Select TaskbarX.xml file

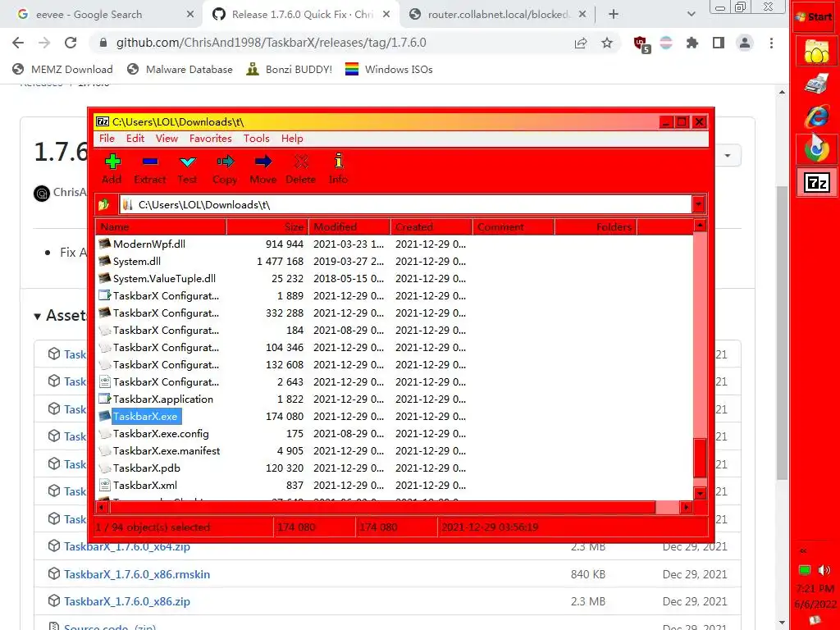(x=144, y=485)
